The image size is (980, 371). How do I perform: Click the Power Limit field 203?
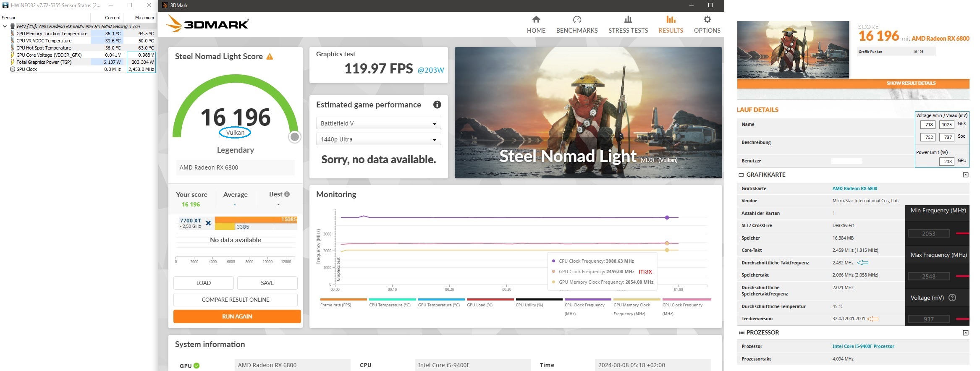(946, 162)
